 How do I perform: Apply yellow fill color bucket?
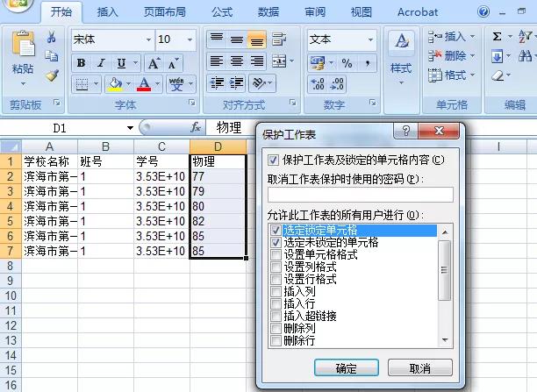[116, 84]
